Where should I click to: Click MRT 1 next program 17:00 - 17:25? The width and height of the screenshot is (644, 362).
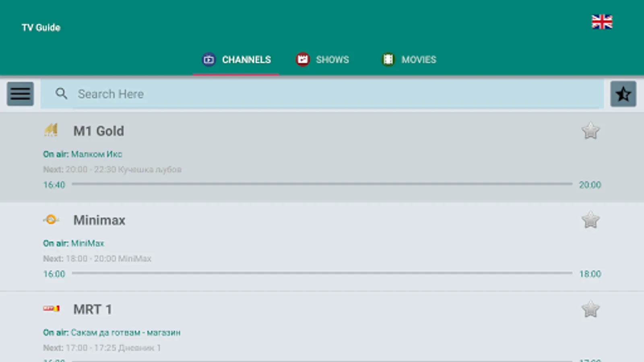click(x=102, y=348)
